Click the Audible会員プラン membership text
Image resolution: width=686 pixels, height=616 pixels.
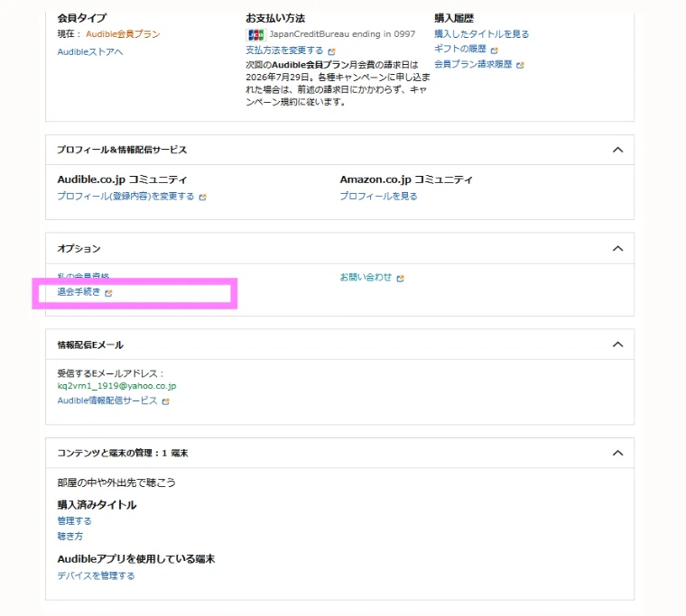123,34
